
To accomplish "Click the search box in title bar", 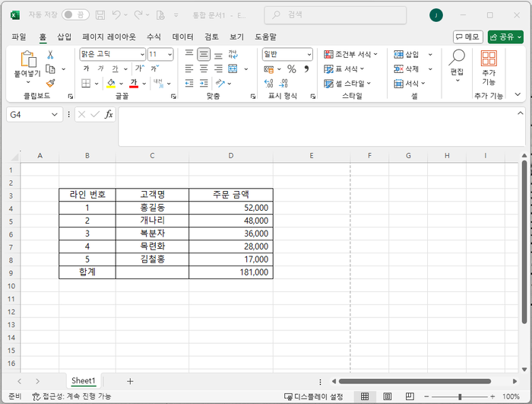I will (x=335, y=15).
